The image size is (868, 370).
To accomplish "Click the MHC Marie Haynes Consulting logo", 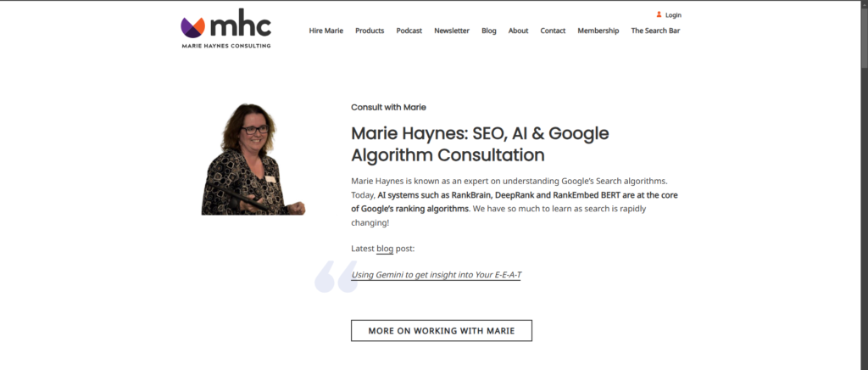I will click(x=225, y=29).
